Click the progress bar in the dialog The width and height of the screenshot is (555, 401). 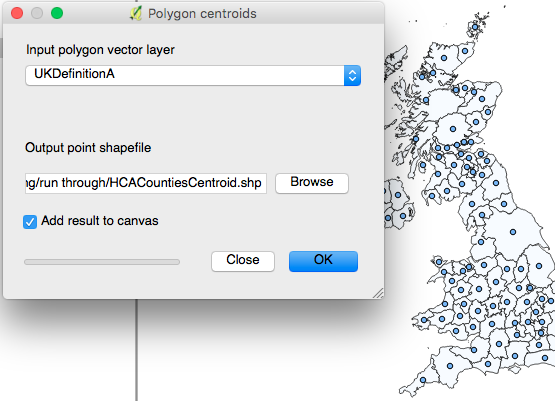102,262
